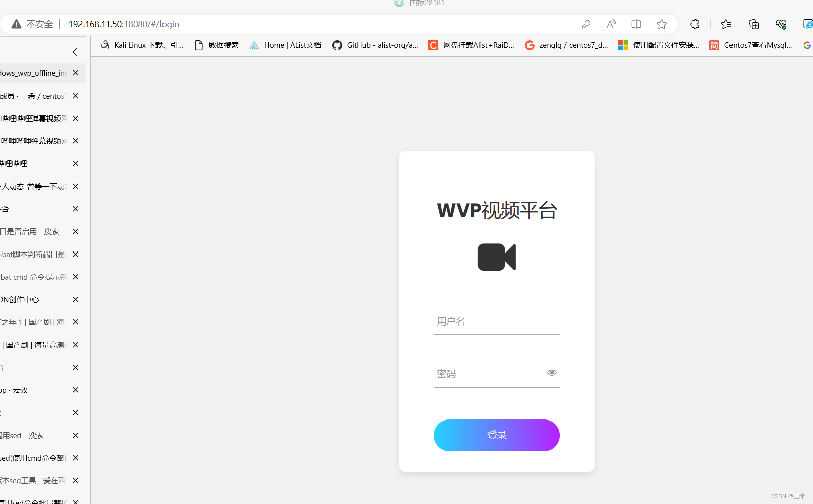
Task: Click the 用户名 username input field
Action: point(497,321)
